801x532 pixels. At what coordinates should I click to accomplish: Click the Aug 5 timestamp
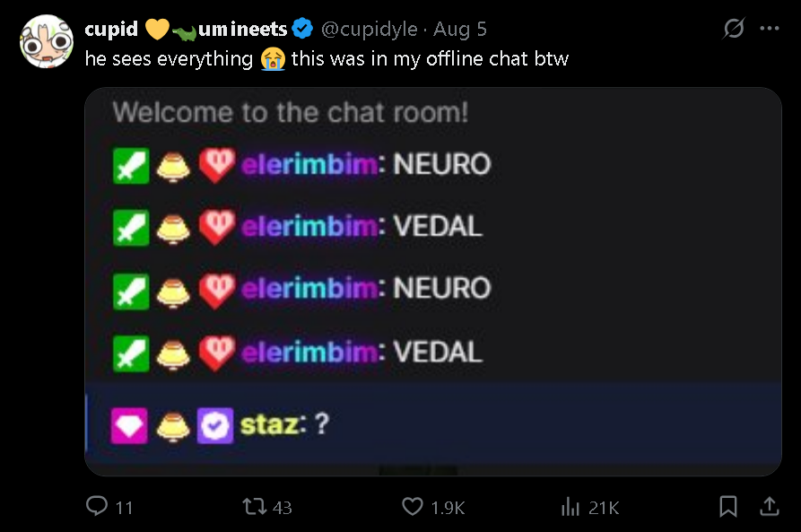pyautogui.click(x=460, y=30)
